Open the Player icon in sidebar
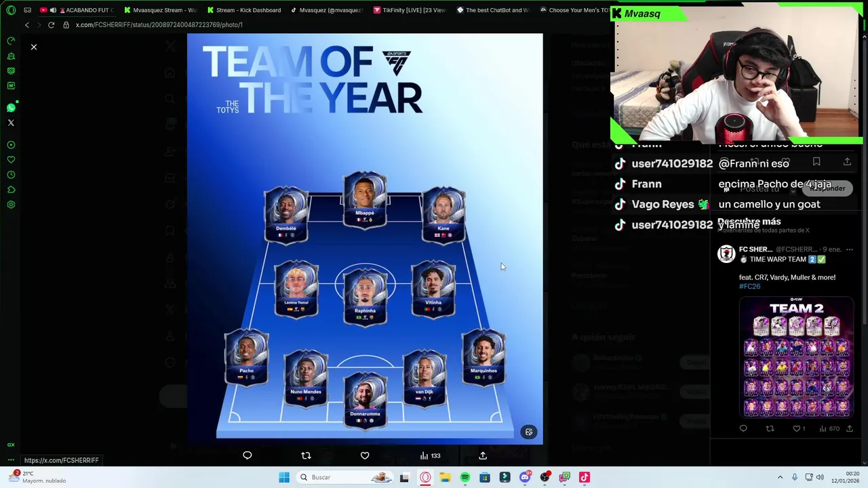 click(11, 145)
